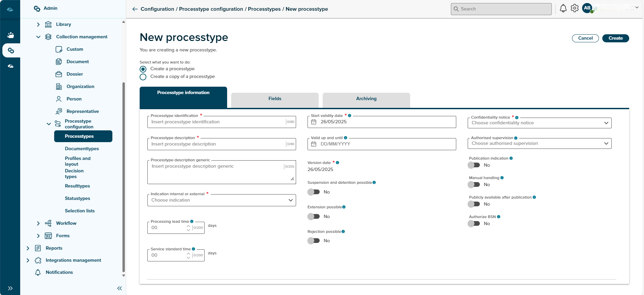Open Selection lists in sidebar
Viewport: 644px width, 295px height.
(x=80, y=211)
